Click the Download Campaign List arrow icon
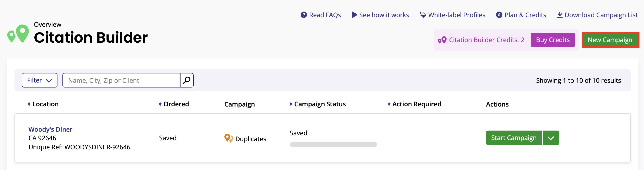 pos(560,15)
